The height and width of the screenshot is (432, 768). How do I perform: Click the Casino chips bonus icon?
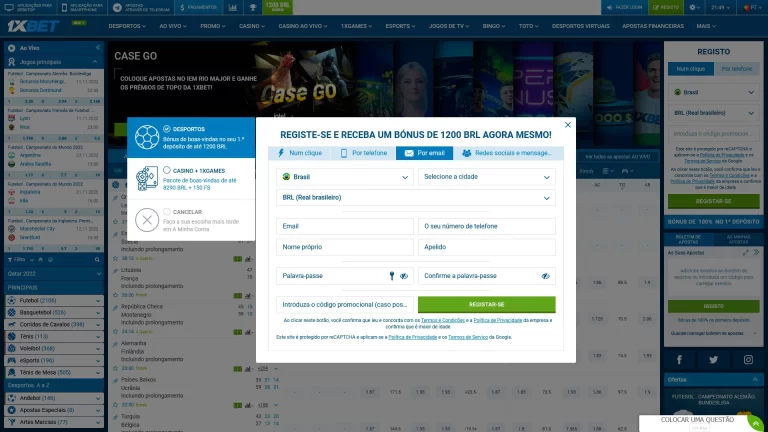point(147,178)
